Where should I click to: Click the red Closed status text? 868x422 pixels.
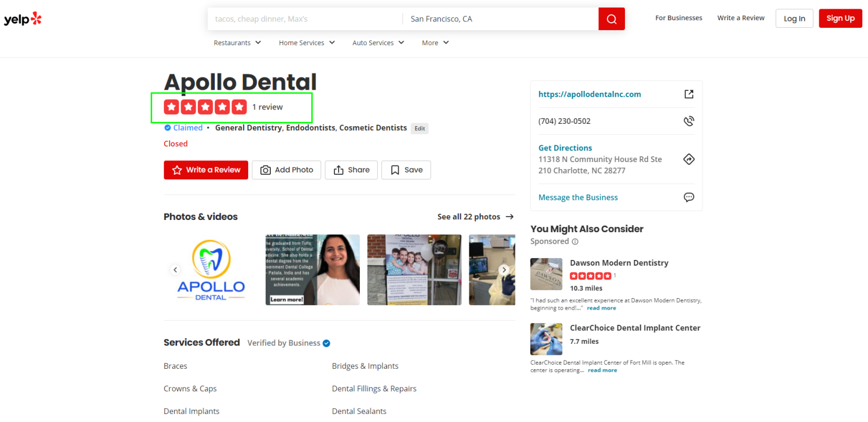[x=176, y=144]
